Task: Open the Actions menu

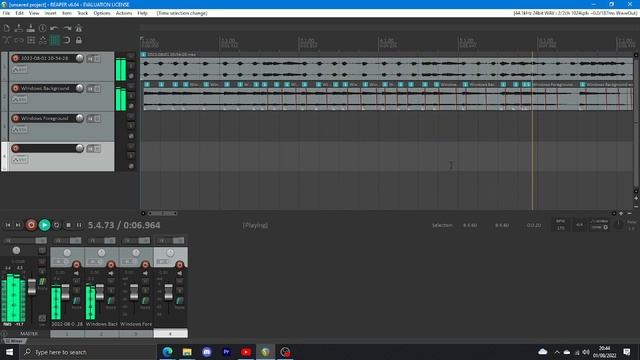Action: click(x=124, y=13)
